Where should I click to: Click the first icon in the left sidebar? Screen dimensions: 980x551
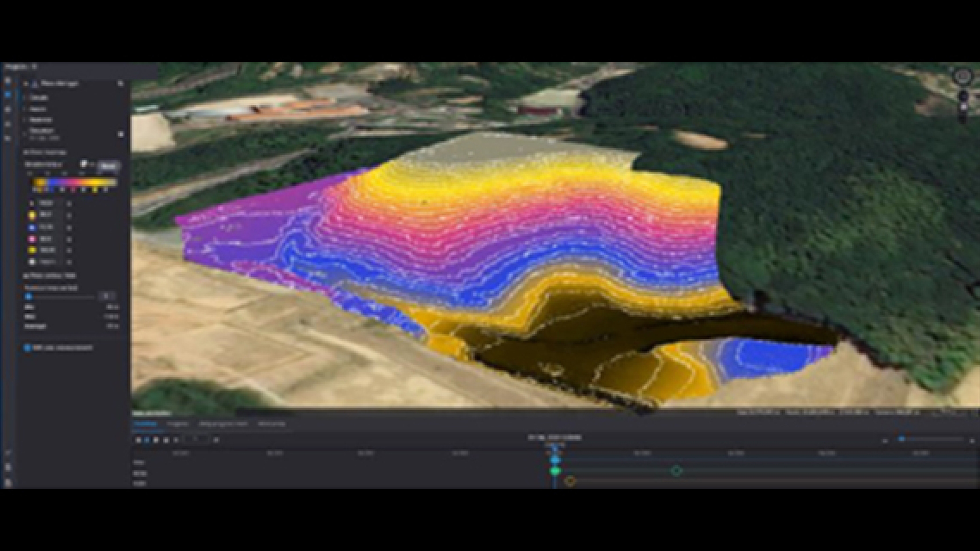(7, 81)
